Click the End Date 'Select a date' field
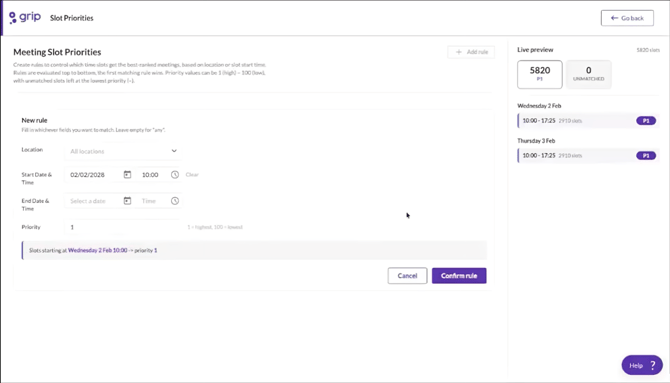This screenshot has height=383, width=670. (94, 201)
